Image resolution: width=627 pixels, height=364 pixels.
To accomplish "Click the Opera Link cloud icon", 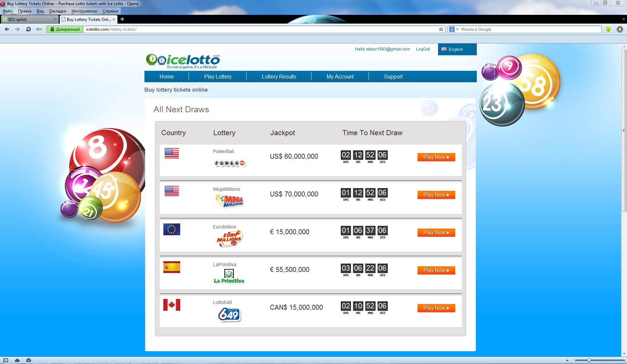I will [17, 360].
